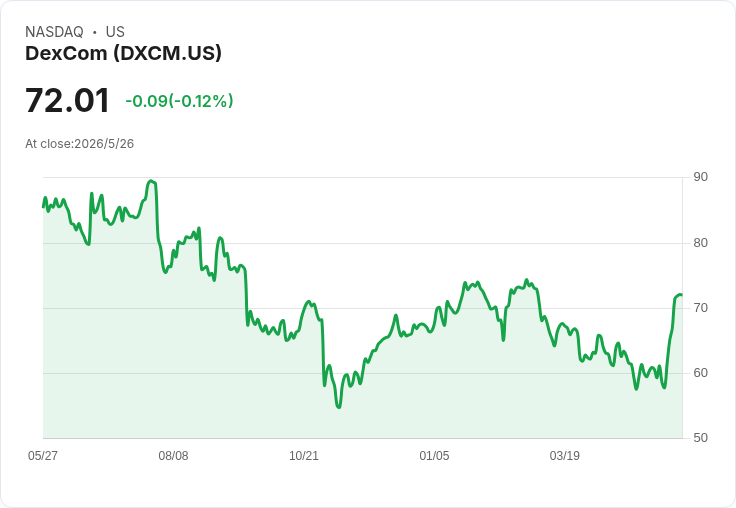The width and height of the screenshot is (736, 508).
Task: Click the 03/19 date label on x-axis
Action: pyautogui.click(x=565, y=455)
